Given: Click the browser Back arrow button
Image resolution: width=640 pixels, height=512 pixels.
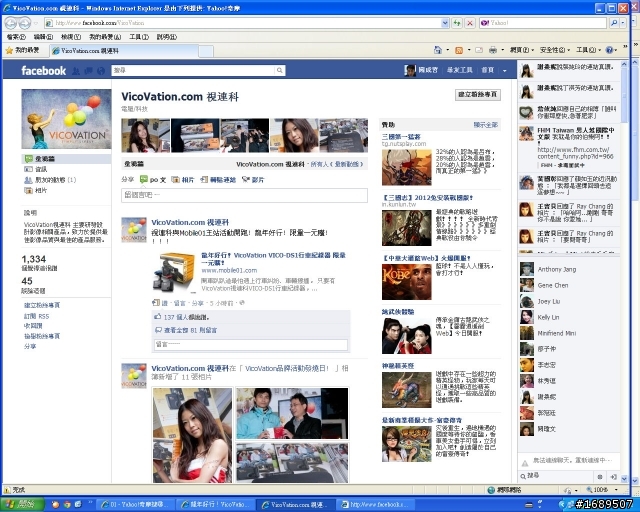Looking at the screenshot, I should 11,23.
